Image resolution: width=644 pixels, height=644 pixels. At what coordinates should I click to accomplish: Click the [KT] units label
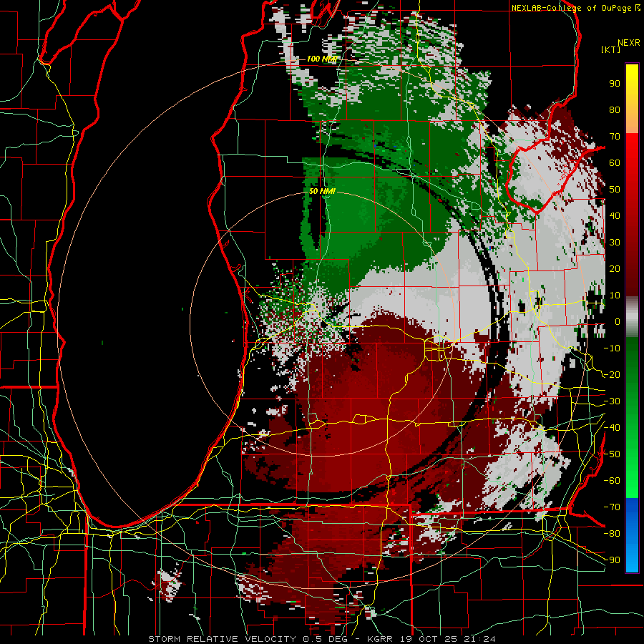[x=611, y=49]
